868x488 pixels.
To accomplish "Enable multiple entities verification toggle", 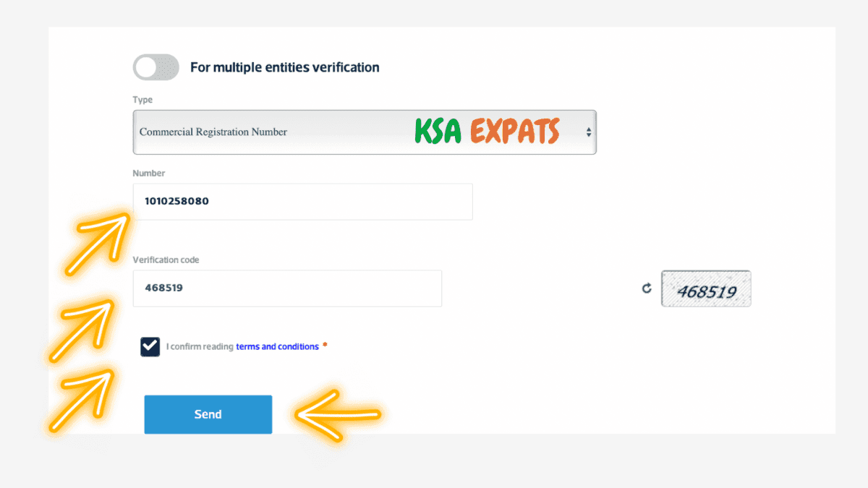I will click(156, 67).
